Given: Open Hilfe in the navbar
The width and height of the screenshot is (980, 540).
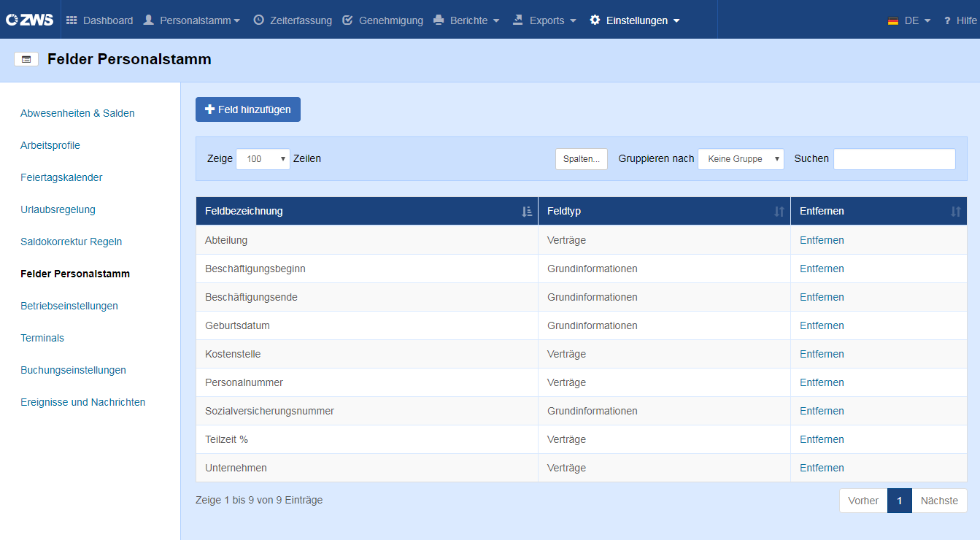Looking at the screenshot, I should point(966,20).
